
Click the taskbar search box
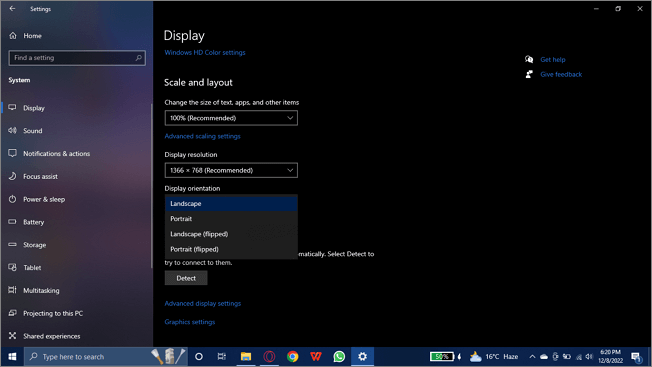tap(106, 357)
